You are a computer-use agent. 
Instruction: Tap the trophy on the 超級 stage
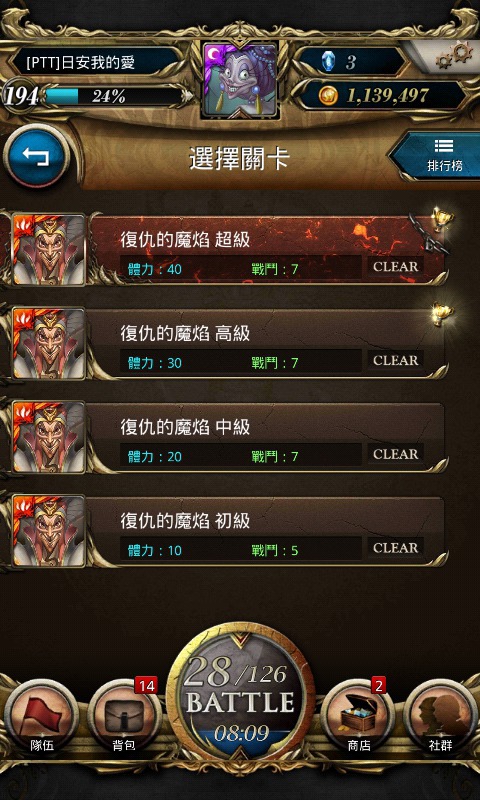[x=440, y=220]
